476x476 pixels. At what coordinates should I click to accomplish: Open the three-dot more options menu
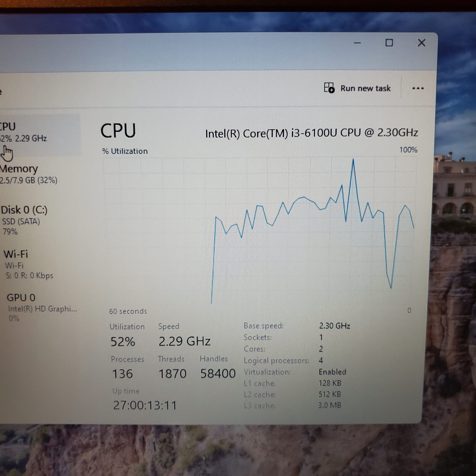coord(418,88)
